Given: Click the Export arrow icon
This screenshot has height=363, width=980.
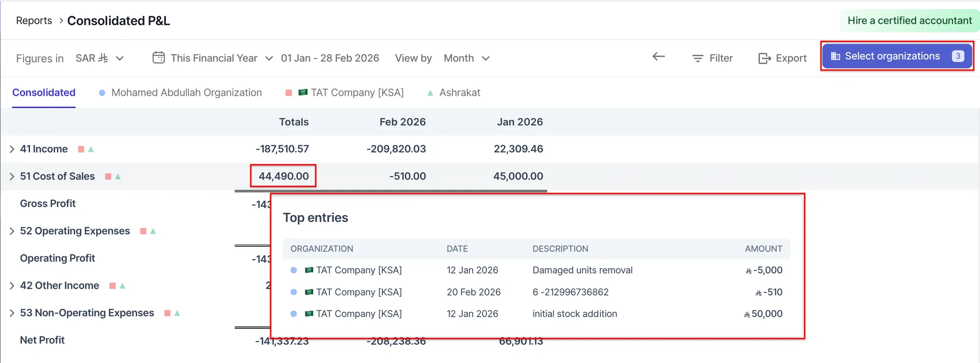Looking at the screenshot, I should [764, 59].
